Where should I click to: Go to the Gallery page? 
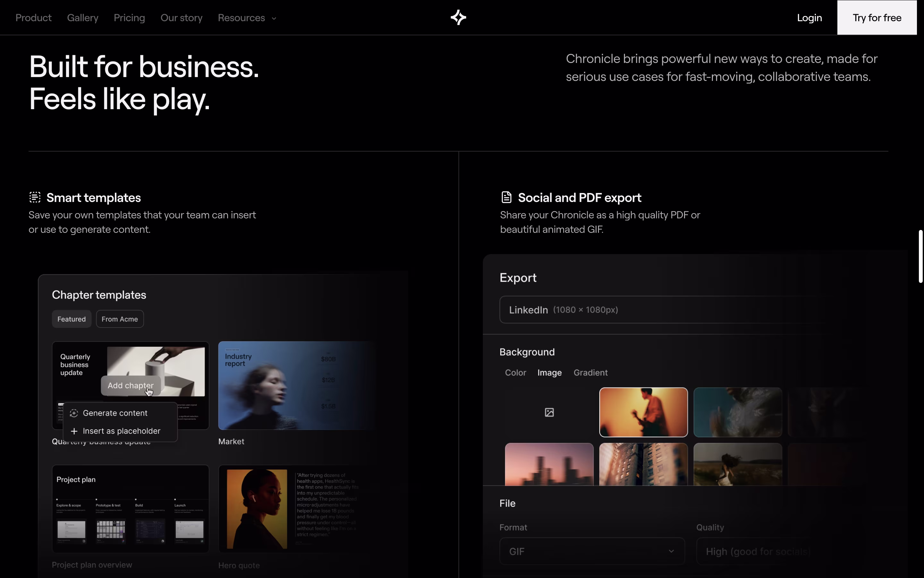[82, 18]
